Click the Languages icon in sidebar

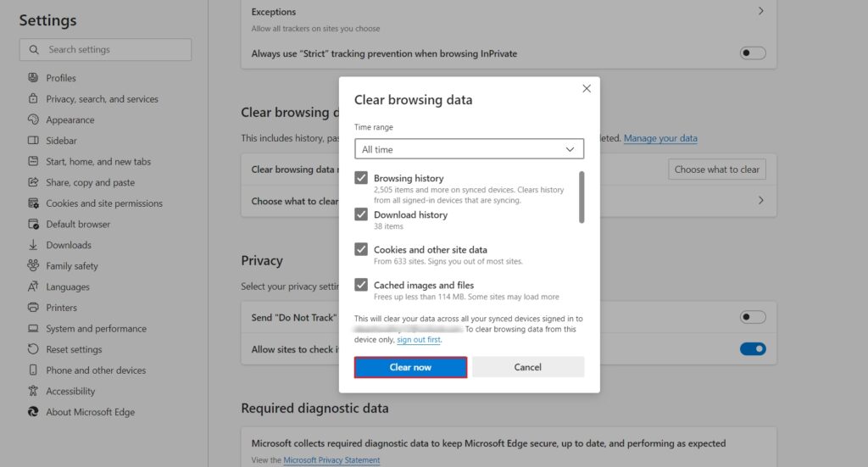pos(33,286)
